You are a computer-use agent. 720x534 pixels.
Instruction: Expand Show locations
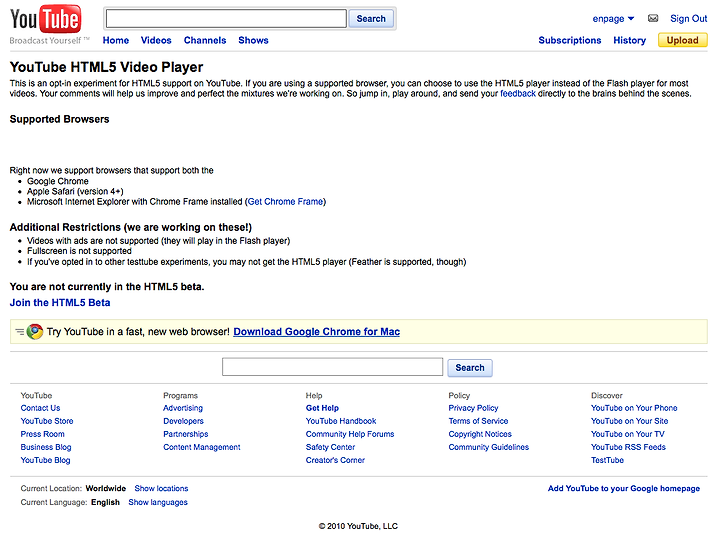(161, 489)
